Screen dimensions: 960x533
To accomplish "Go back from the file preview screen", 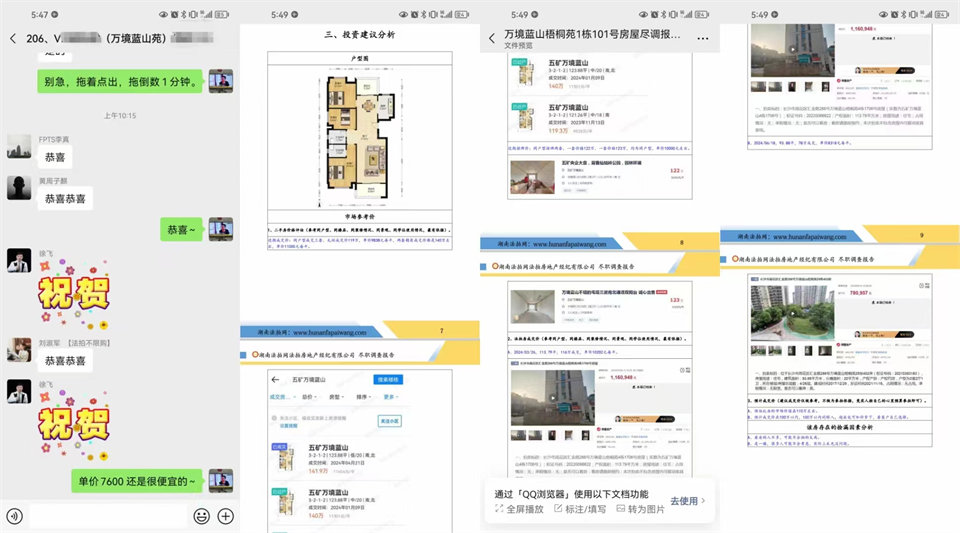I will click(492, 38).
